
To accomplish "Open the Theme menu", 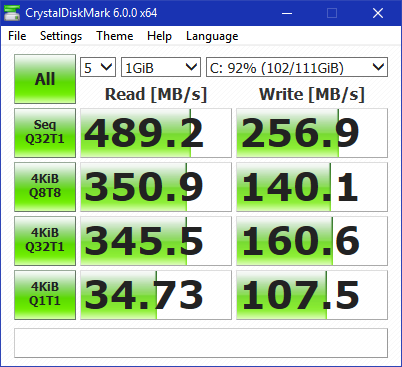I will click(x=115, y=36).
